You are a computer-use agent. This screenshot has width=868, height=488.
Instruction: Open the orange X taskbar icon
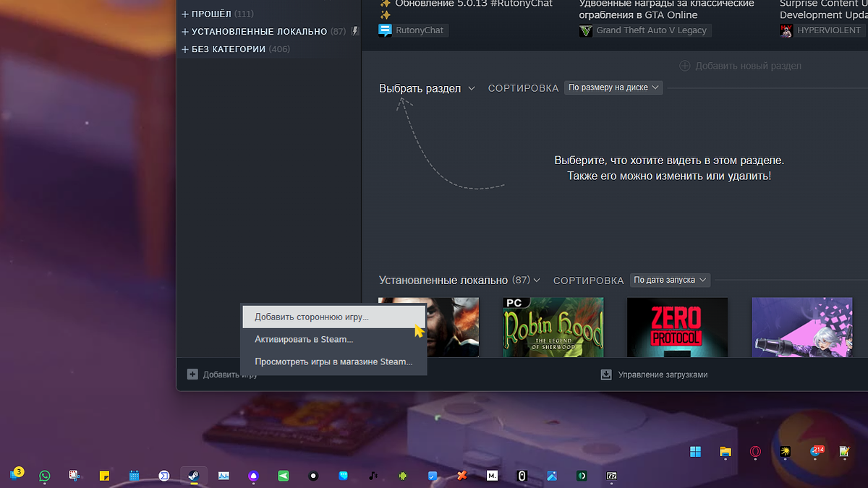[461, 476]
